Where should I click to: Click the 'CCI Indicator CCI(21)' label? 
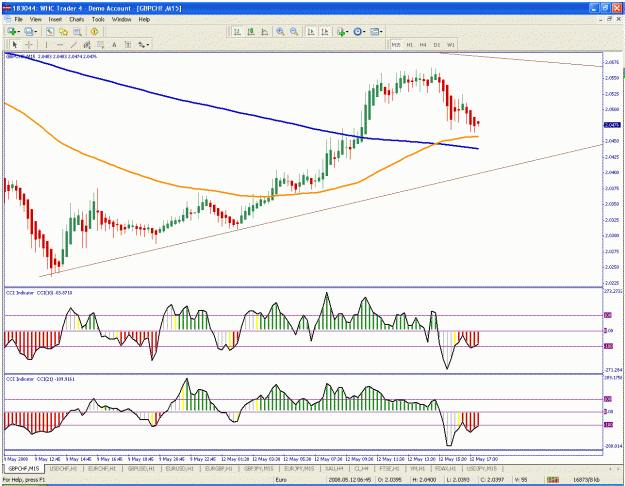point(40,379)
